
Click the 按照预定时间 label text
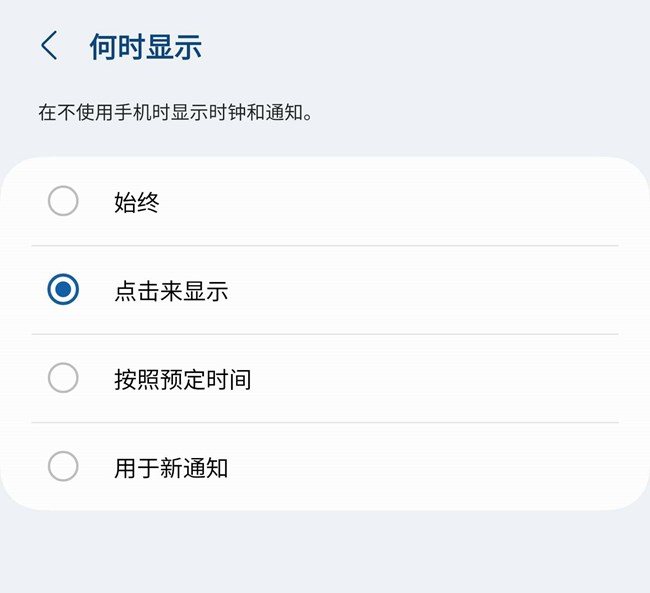pos(182,379)
